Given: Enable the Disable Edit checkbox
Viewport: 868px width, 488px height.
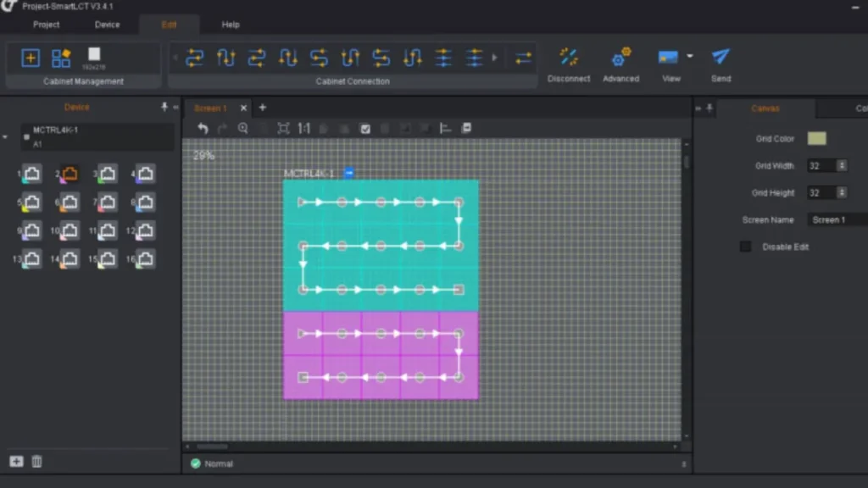Looking at the screenshot, I should pyautogui.click(x=745, y=247).
